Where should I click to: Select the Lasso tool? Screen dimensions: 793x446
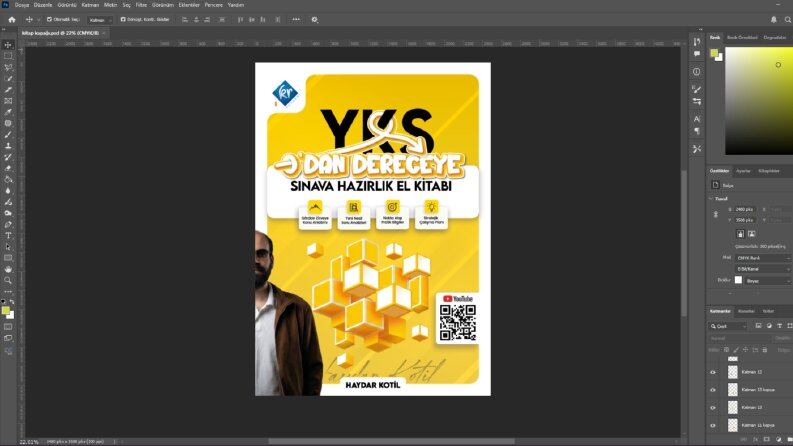click(x=8, y=67)
